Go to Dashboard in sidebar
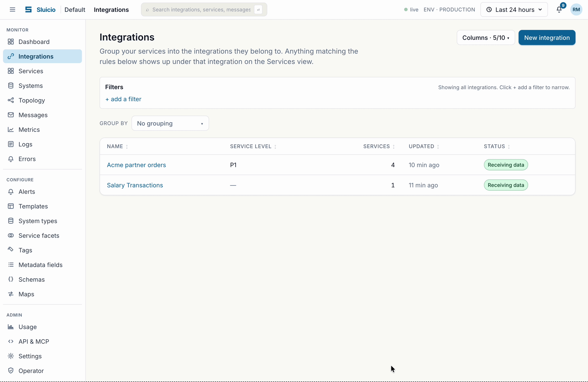 point(42,42)
